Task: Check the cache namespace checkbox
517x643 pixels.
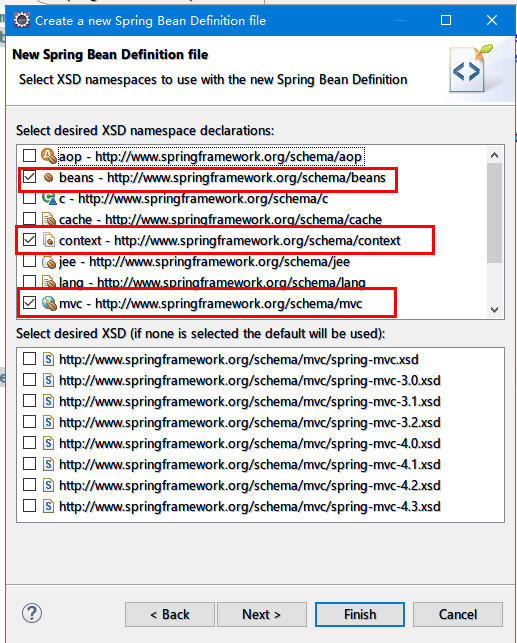Action: [x=29, y=219]
